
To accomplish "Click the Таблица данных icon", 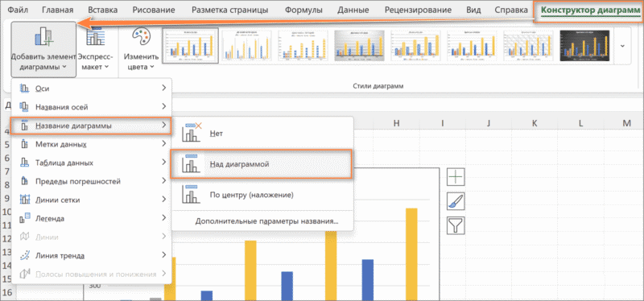I will (25, 163).
